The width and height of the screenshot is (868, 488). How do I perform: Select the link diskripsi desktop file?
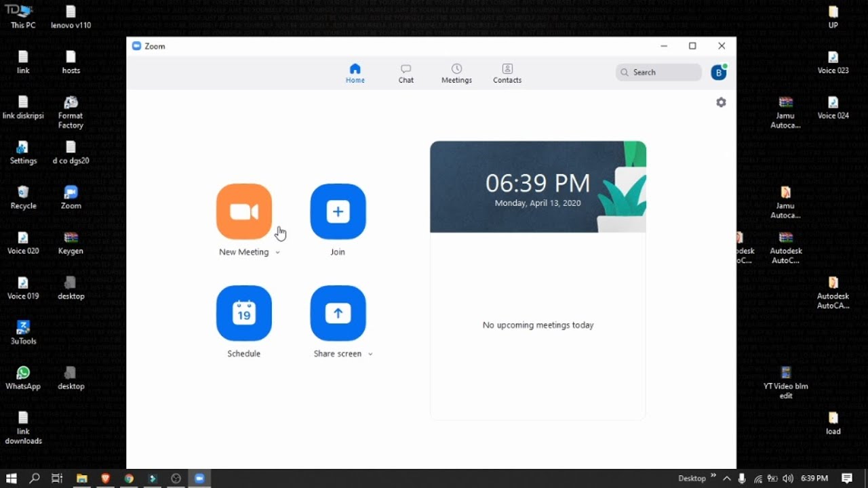pyautogui.click(x=23, y=107)
